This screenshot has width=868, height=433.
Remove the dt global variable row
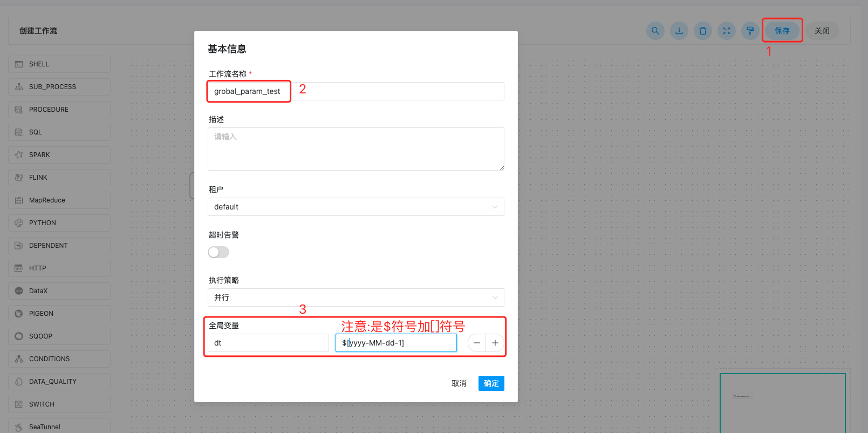click(477, 343)
